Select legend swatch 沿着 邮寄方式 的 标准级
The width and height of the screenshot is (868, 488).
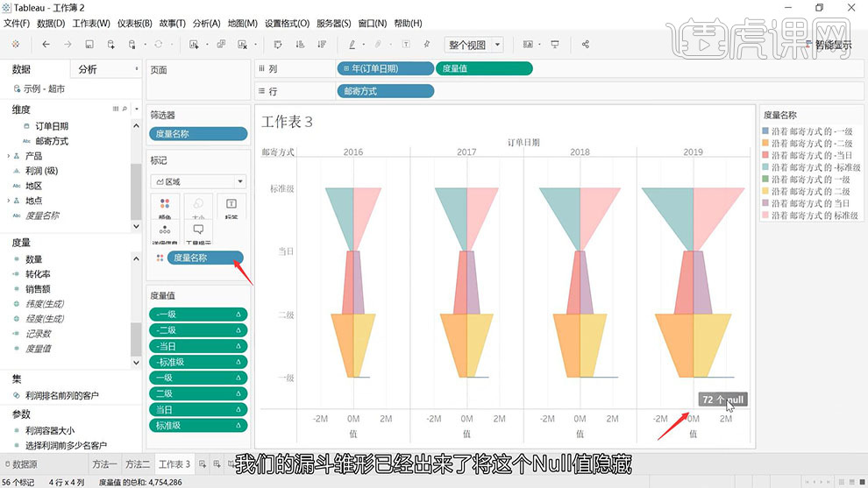(765, 216)
